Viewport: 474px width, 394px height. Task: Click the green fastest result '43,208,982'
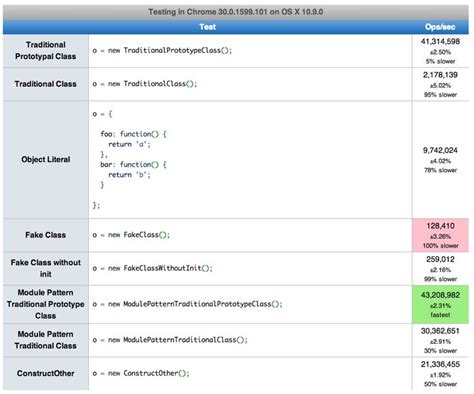[x=440, y=304]
